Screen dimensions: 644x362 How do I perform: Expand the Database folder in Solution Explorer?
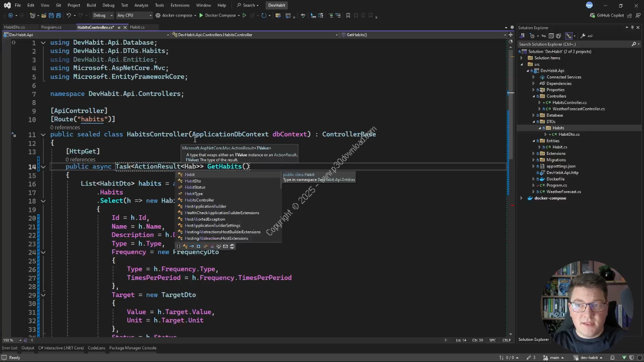534,115
